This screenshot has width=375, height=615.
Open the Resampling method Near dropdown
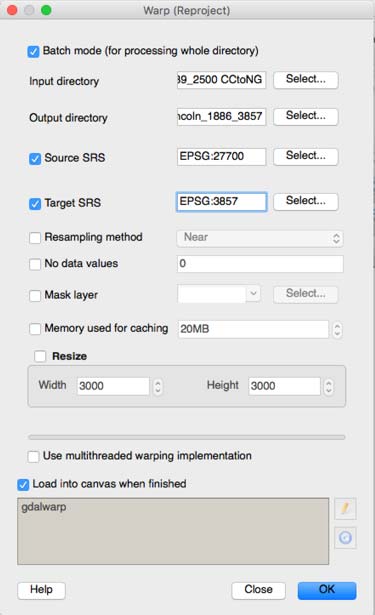pyautogui.click(x=260, y=238)
